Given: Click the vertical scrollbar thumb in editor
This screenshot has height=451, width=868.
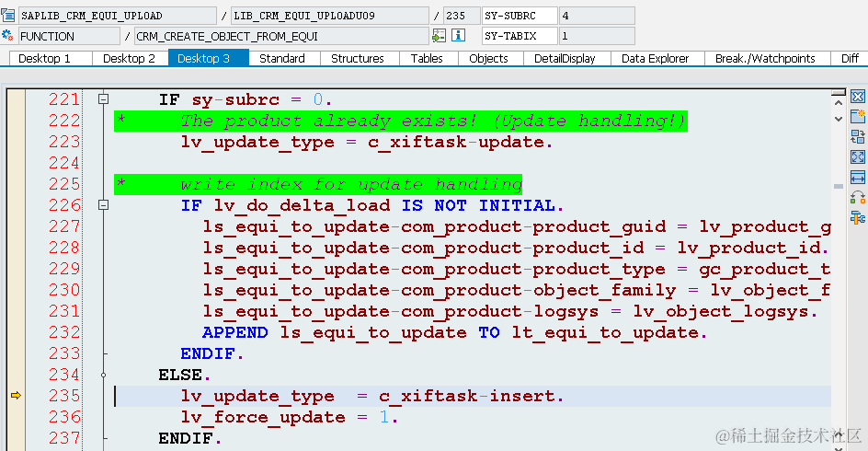Looking at the screenshot, I should (x=838, y=187).
